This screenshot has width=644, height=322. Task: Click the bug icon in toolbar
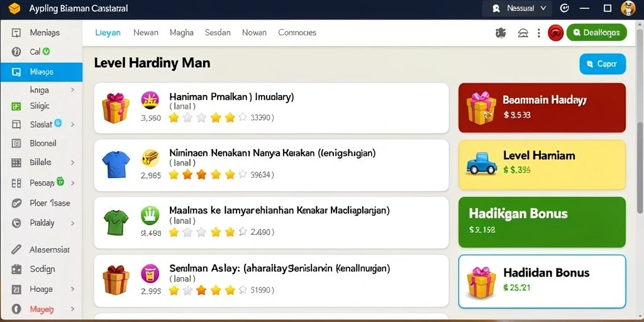501,33
